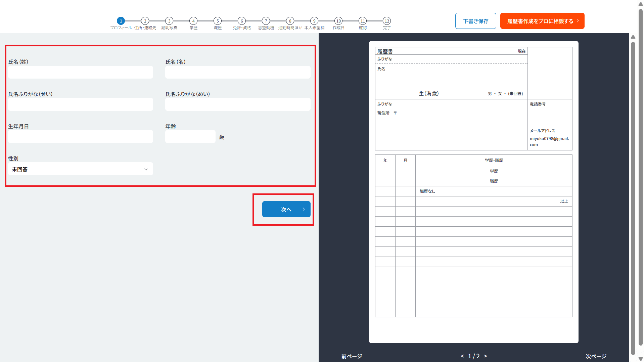Click the 氏名(姓) input field
Screen dimensions: 644x362
click(x=80, y=72)
